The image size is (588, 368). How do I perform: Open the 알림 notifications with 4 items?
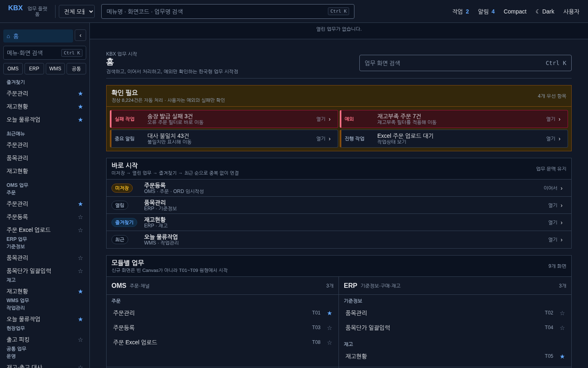[x=486, y=11]
